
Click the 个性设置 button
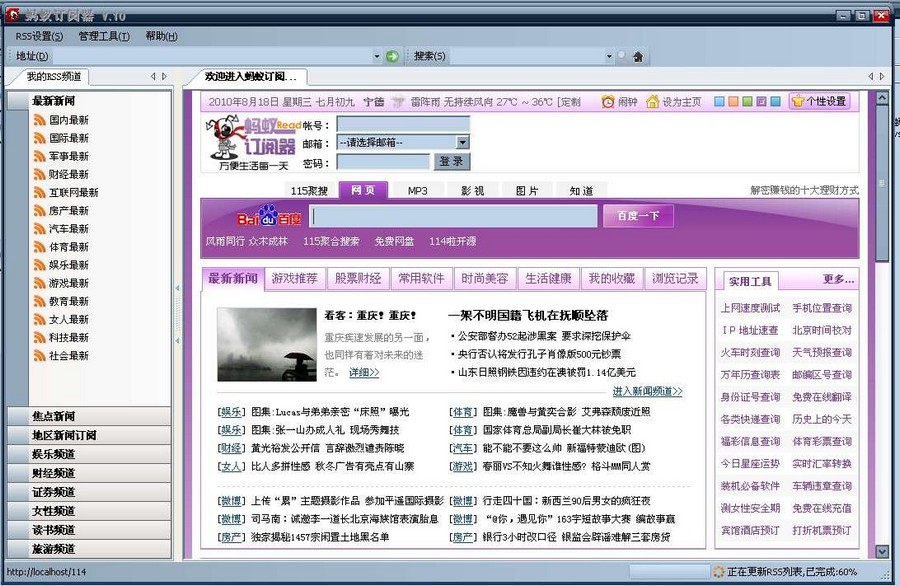[x=819, y=102]
